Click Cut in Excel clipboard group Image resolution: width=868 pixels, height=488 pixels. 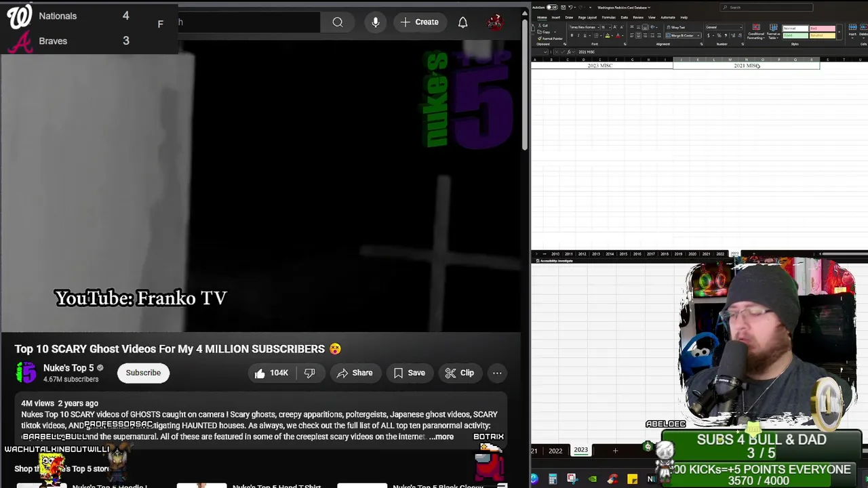(542, 25)
